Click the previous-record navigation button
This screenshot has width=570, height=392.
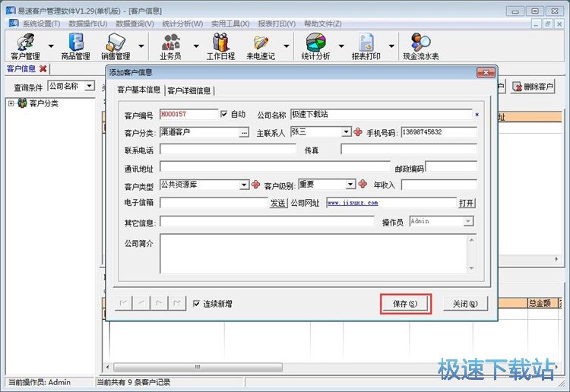141,303
